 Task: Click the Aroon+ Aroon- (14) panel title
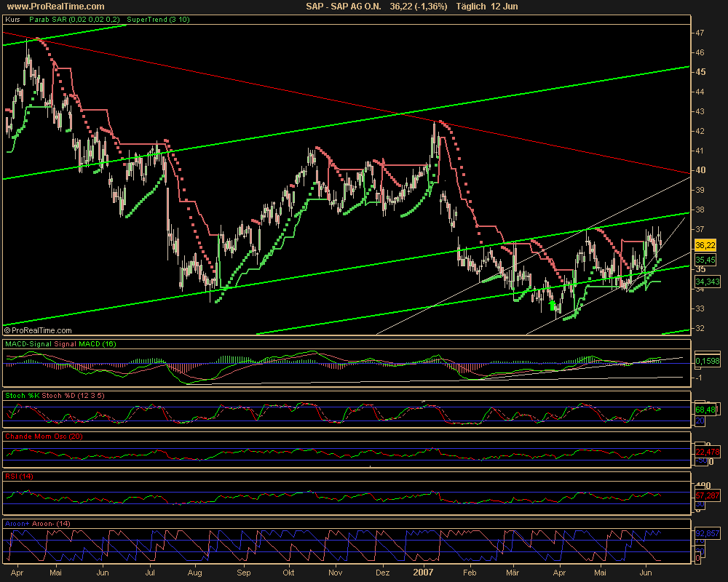pos(39,523)
